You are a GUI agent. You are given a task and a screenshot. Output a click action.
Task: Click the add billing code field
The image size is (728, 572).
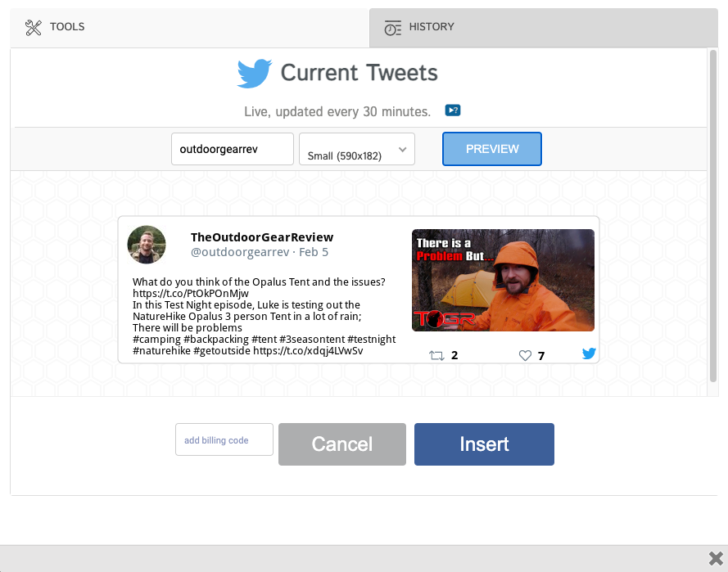pyautogui.click(x=224, y=439)
